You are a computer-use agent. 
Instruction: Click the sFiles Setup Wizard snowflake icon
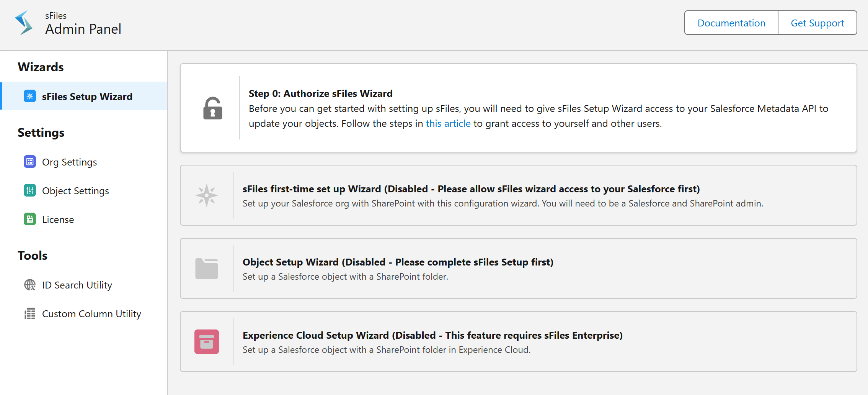coord(30,96)
